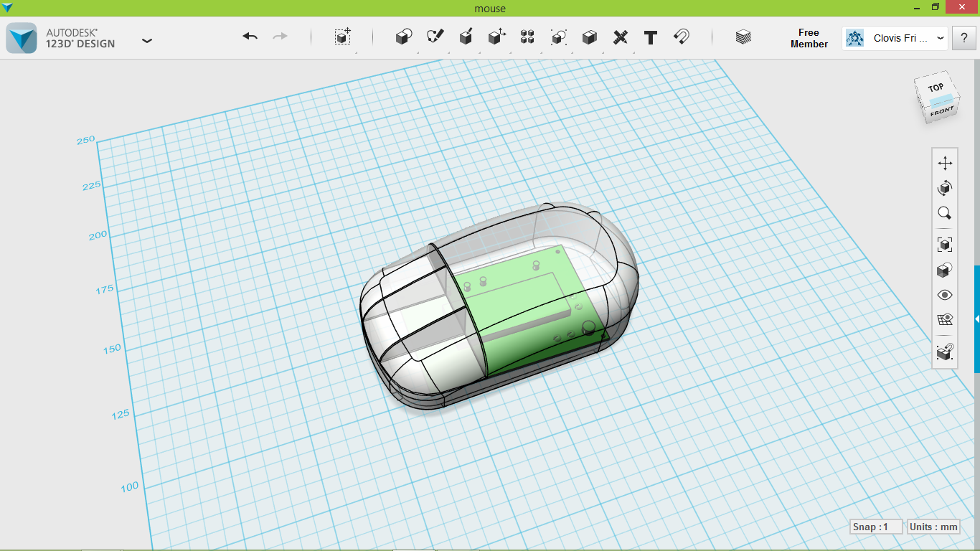The width and height of the screenshot is (980, 551).
Task: Open the display style cube options
Action: [x=945, y=270]
